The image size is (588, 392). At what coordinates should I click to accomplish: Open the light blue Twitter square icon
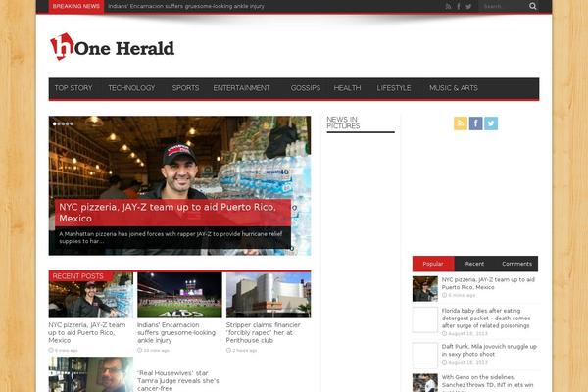491,123
